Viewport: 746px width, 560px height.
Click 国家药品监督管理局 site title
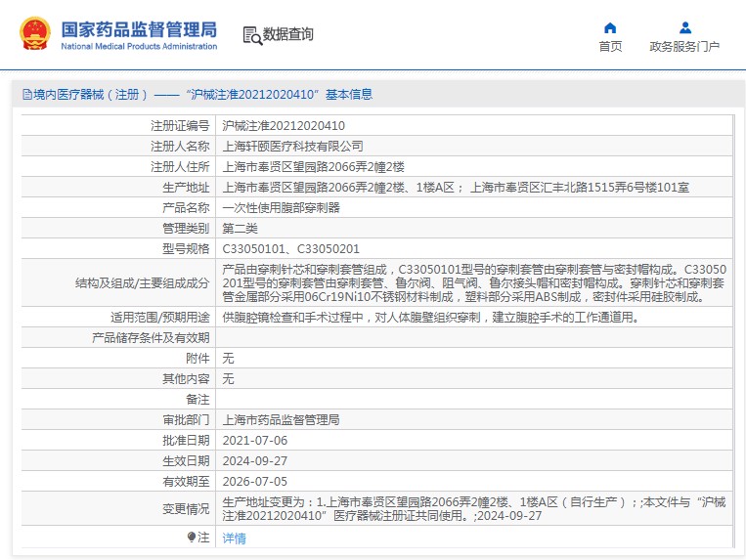click(x=139, y=29)
